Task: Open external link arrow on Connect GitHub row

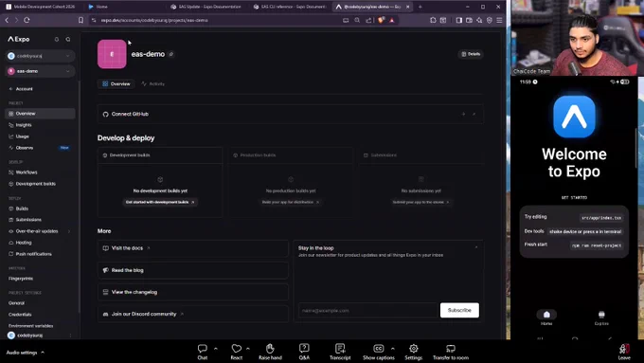Action: [x=474, y=114]
